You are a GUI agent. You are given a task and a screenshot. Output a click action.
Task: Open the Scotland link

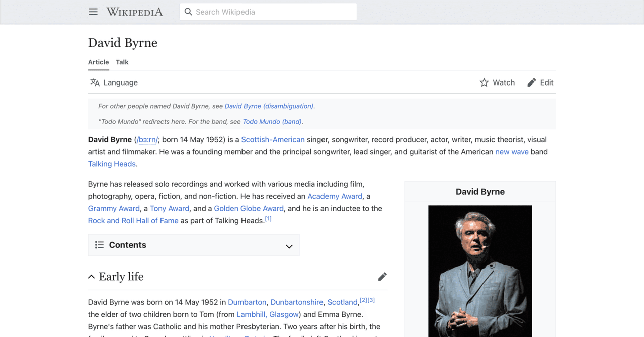click(343, 302)
